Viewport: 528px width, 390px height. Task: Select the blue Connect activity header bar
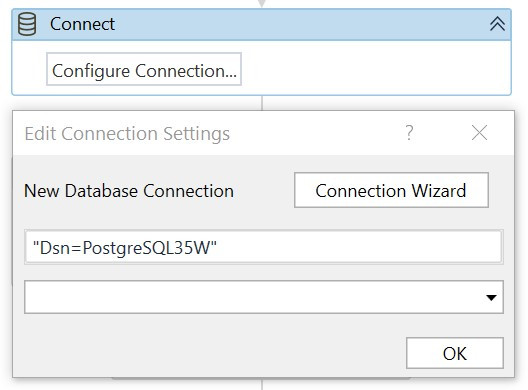262,25
